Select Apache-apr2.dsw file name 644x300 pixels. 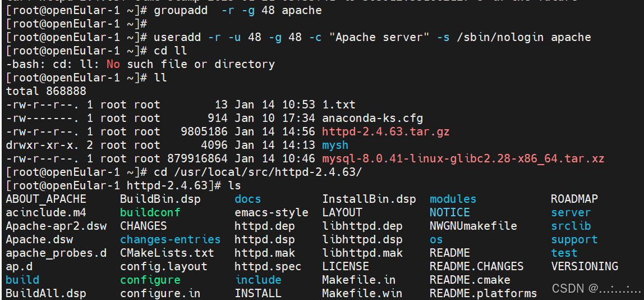click(x=56, y=226)
